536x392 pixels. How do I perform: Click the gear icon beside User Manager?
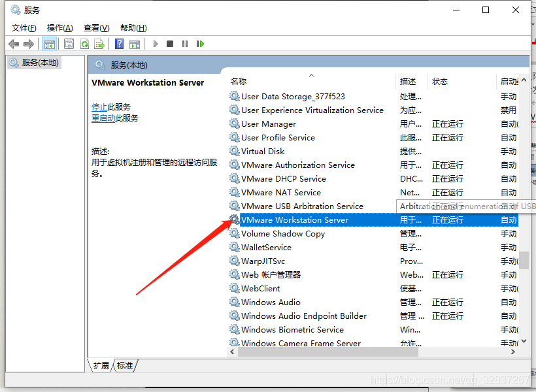(x=235, y=123)
